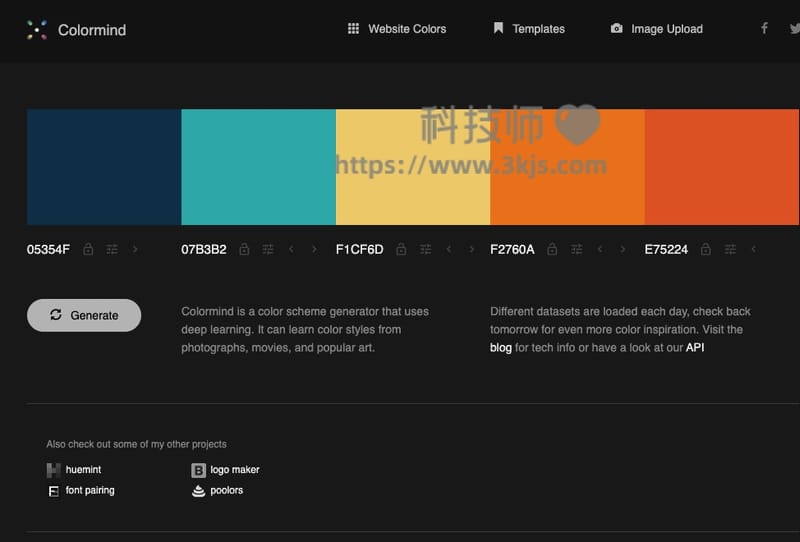Lock the 07B3B2 color
This screenshot has width=800, height=542.
pos(244,249)
